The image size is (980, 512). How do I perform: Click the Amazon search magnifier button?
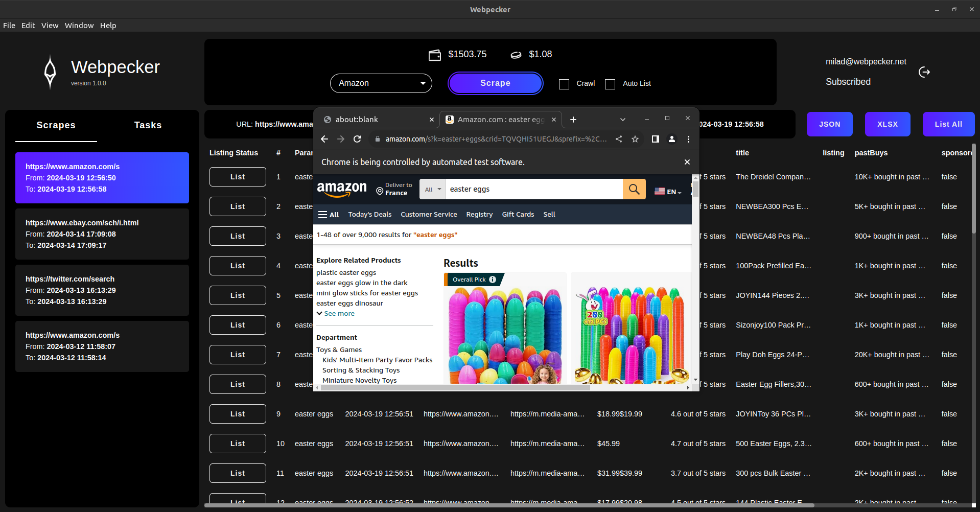pyautogui.click(x=634, y=189)
